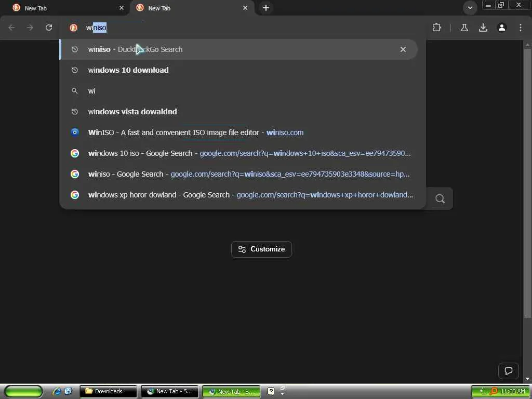Click Google favicon beside windows xp horor

(x=75, y=195)
